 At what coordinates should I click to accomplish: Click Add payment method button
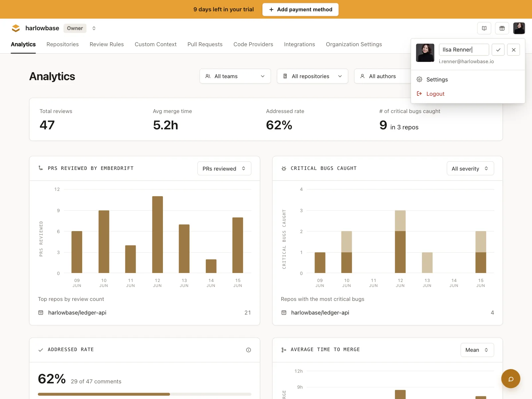301,10
